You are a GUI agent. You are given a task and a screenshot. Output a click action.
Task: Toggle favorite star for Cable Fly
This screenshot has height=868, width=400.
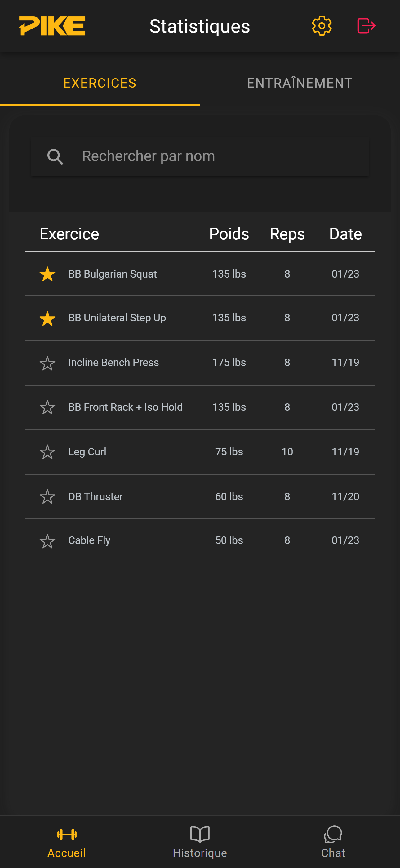[47, 541]
